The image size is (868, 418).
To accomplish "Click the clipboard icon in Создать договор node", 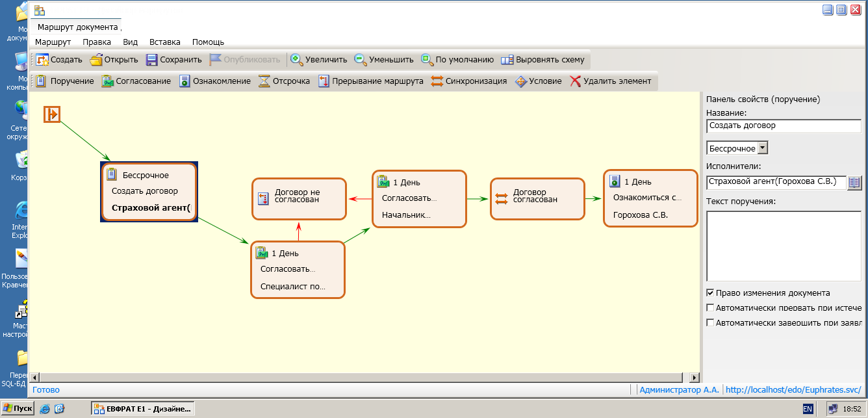I will pyautogui.click(x=112, y=174).
